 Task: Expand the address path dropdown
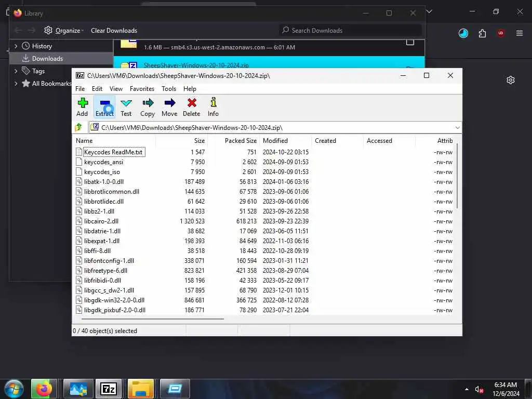pos(457,128)
